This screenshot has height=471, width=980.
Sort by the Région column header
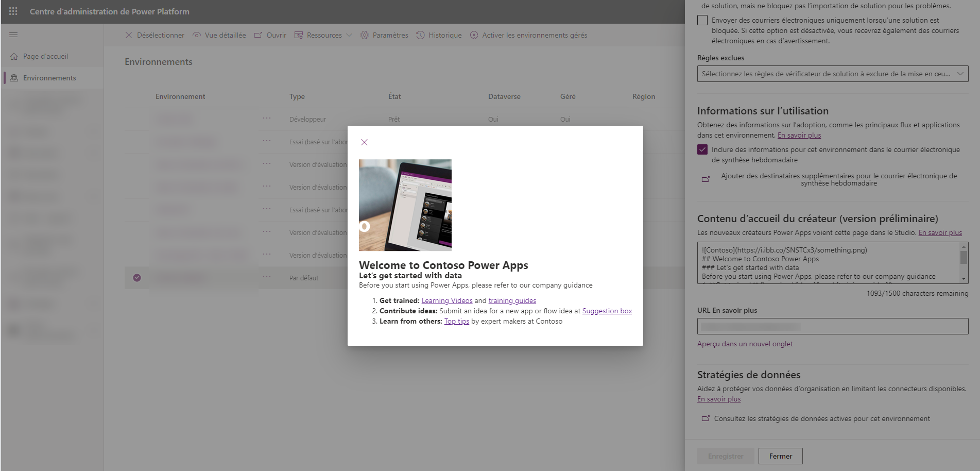point(644,96)
